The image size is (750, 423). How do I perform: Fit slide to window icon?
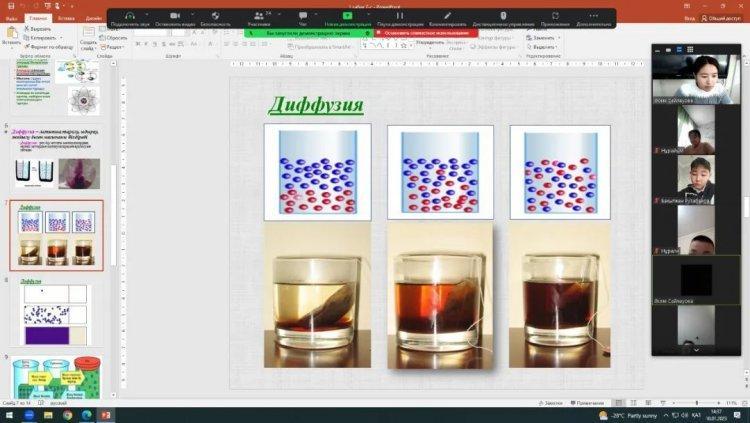click(x=743, y=403)
